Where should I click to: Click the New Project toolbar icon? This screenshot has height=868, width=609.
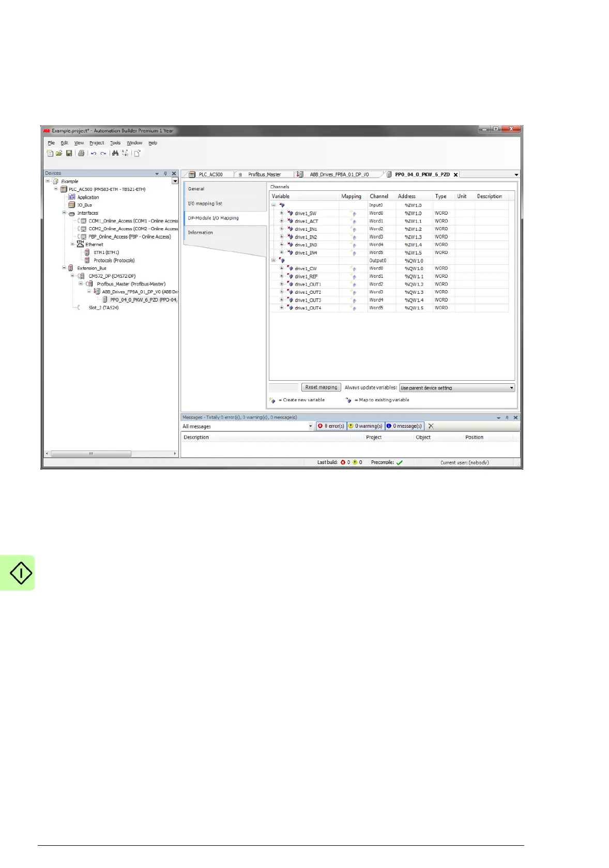[x=50, y=153]
